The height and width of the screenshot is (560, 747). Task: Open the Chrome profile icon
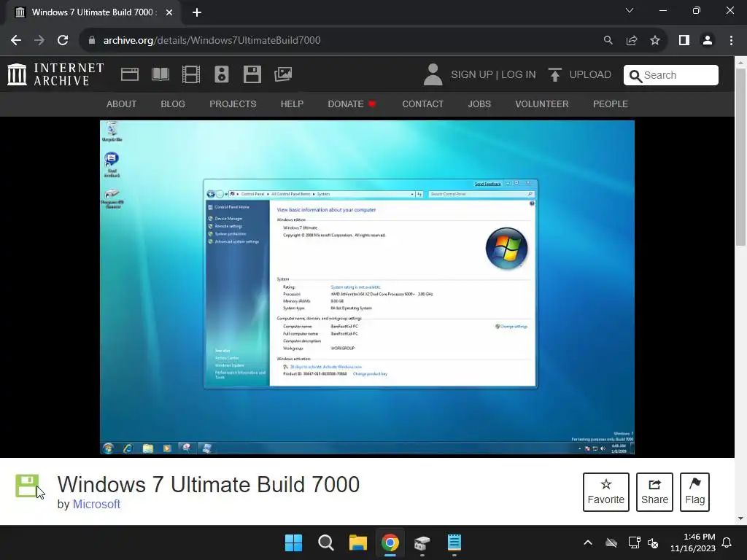708,41
